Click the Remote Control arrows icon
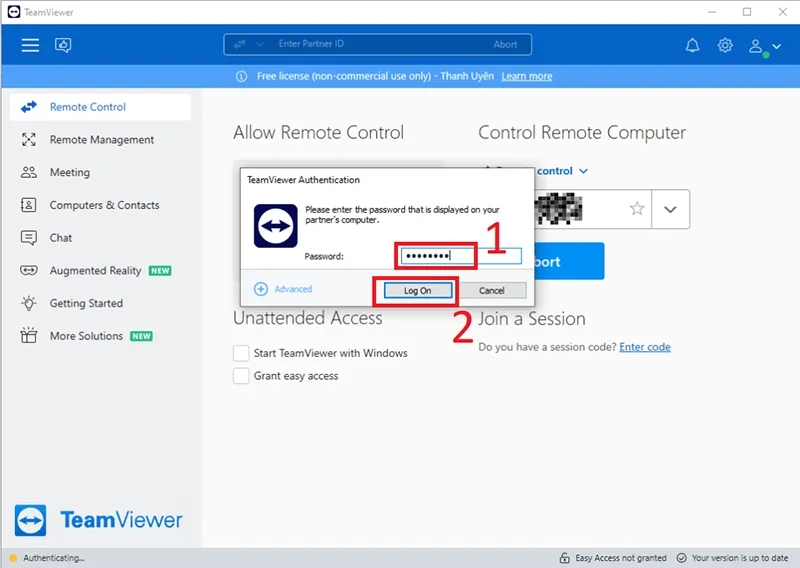Screen dimensions: 800x568 click(29, 107)
